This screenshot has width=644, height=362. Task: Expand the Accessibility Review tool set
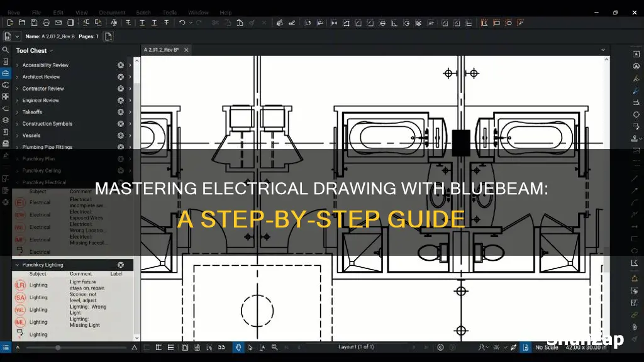pos(17,65)
